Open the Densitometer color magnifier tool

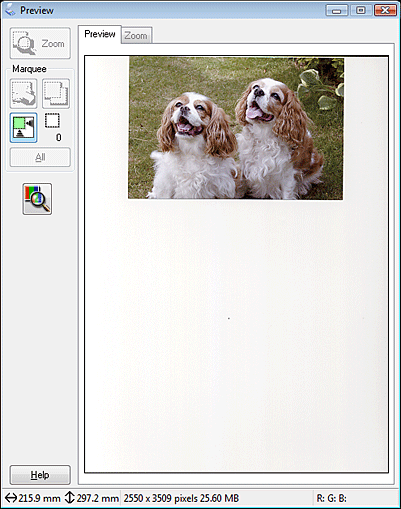pyautogui.click(x=37, y=199)
